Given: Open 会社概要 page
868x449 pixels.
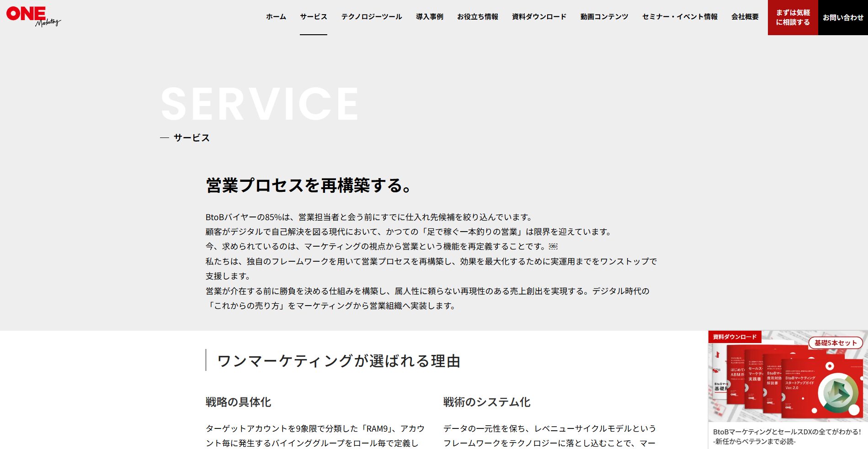Looking at the screenshot, I should point(745,17).
